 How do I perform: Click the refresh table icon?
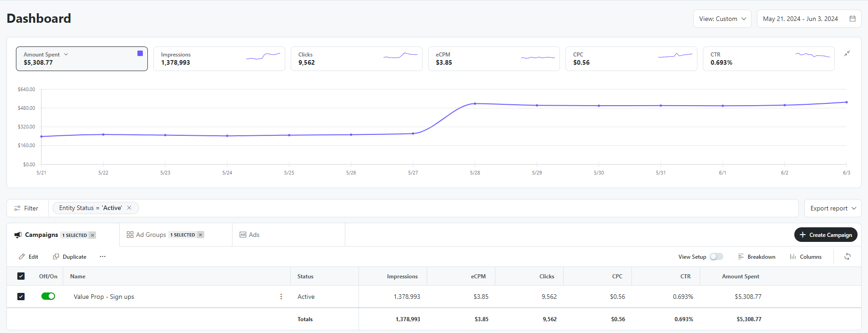click(x=847, y=257)
